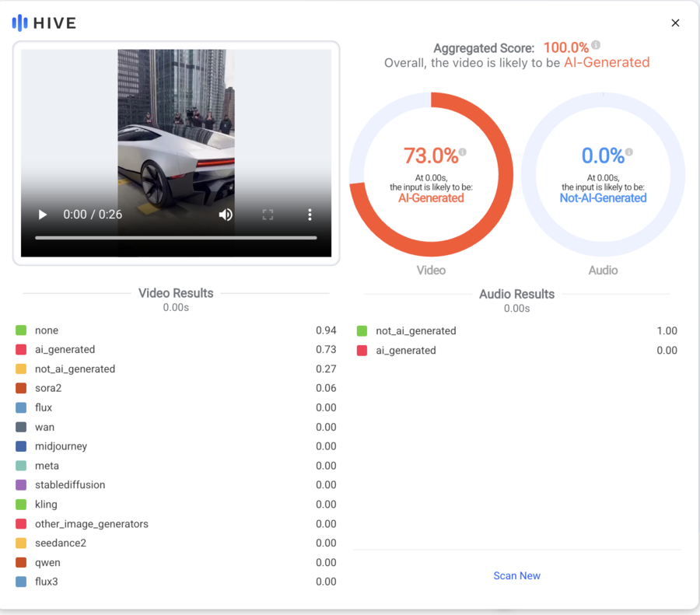Select the sora2 video result row
The width and height of the screenshot is (700, 615).
tap(176, 388)
